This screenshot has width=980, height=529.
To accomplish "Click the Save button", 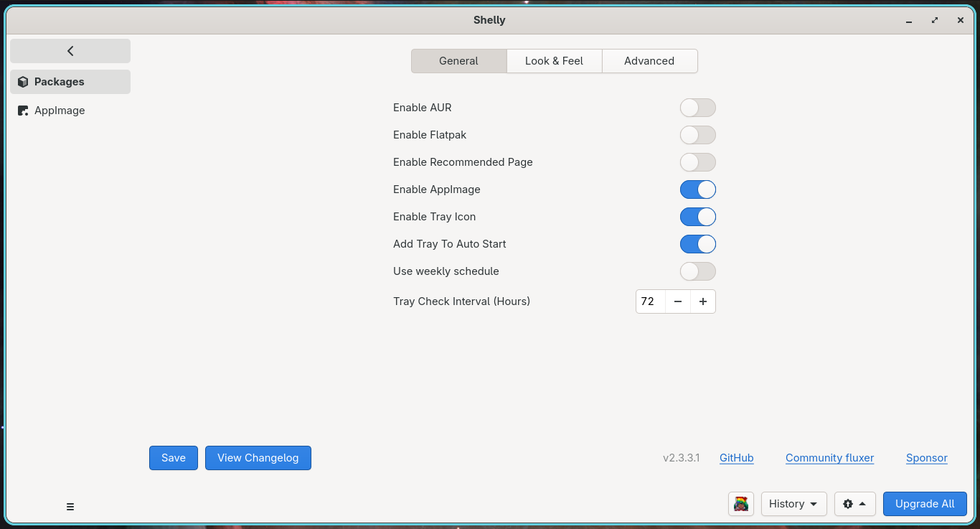I will point(174,458).
